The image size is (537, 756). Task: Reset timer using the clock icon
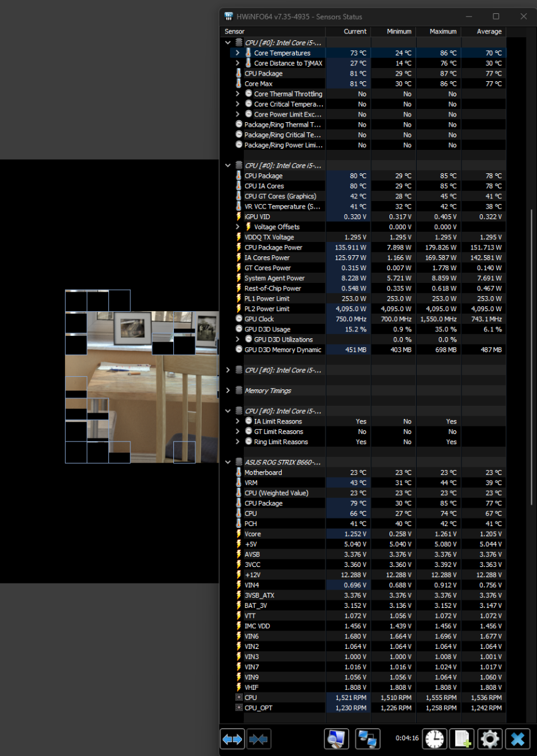[434, 739]
